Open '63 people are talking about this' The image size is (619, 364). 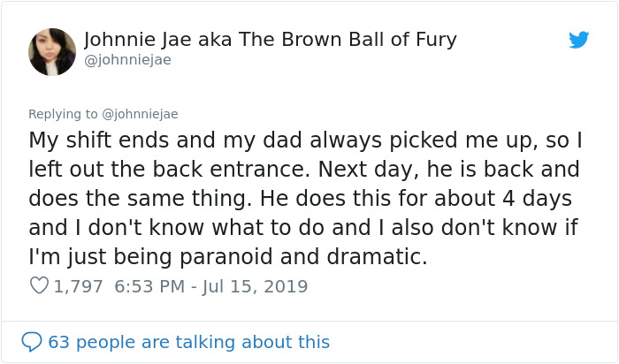[188, 342]
